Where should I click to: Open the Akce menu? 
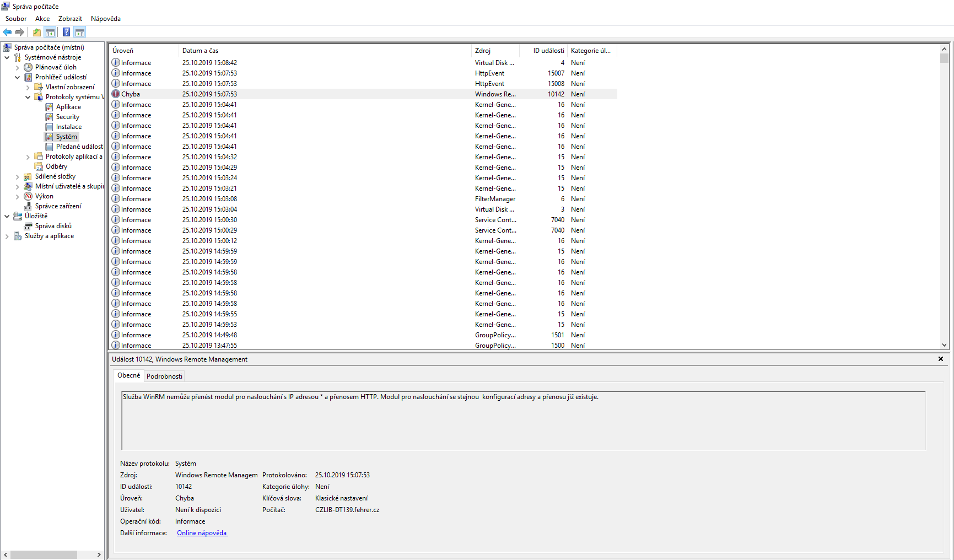click(42, 19)
